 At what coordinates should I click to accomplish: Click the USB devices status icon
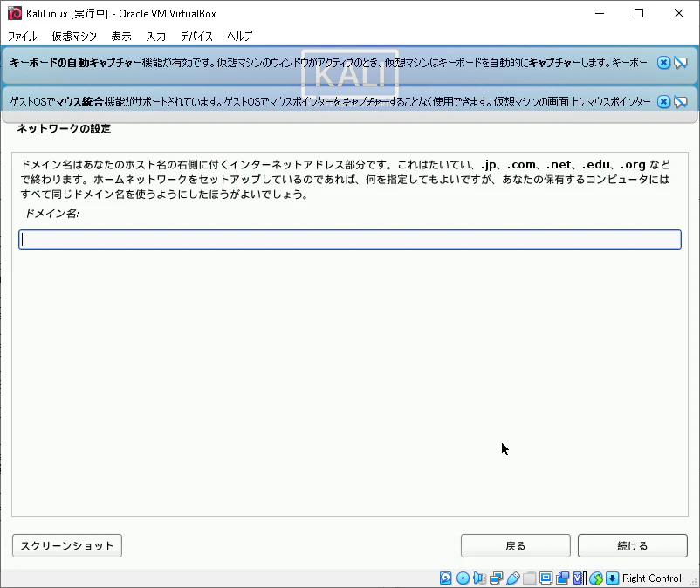tap(513, 578)
